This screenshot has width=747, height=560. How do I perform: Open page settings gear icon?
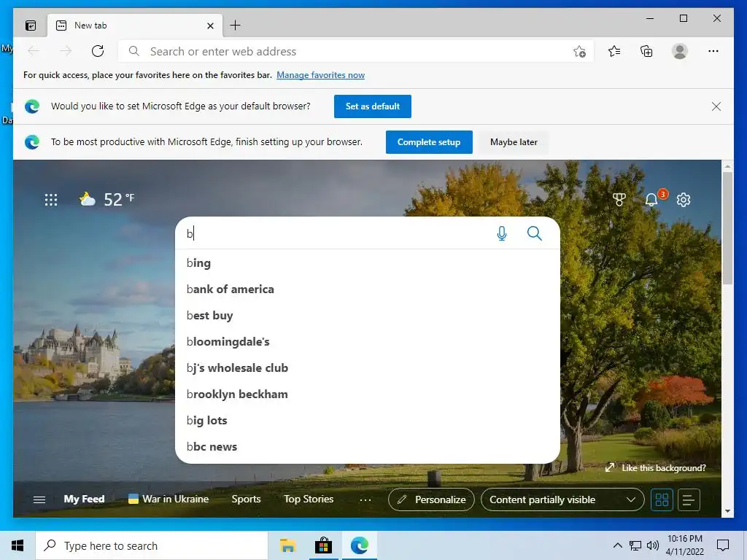point(684,200)
